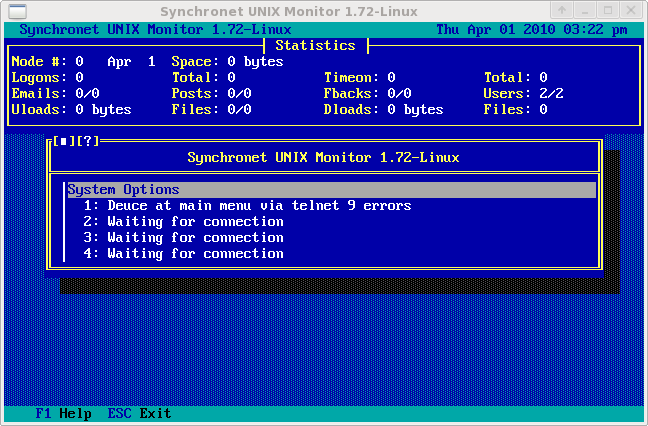Select node 1: Deuce at main menu
648x426 pixels.
[331, 206]
